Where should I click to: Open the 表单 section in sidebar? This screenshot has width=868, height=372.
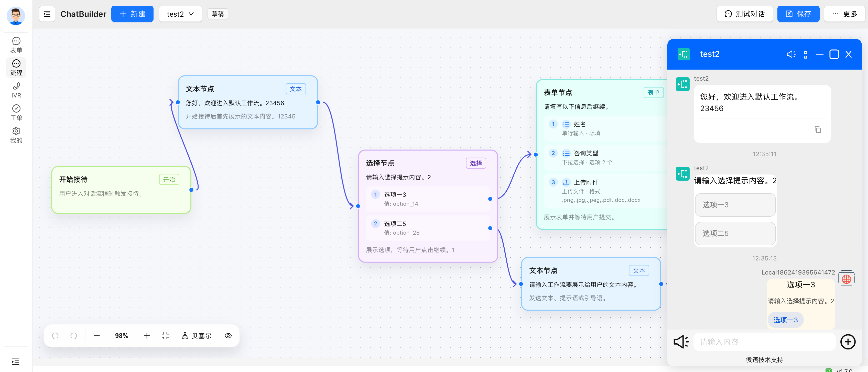[16, 45]
